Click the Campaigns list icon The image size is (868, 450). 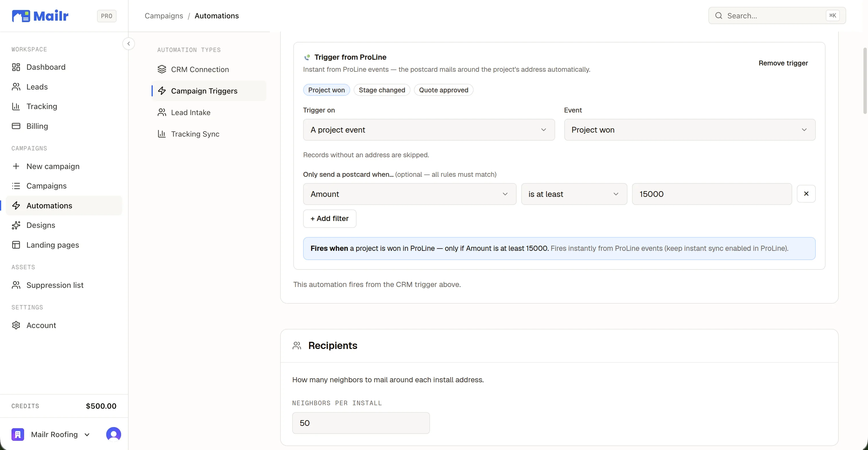[16, 186]
